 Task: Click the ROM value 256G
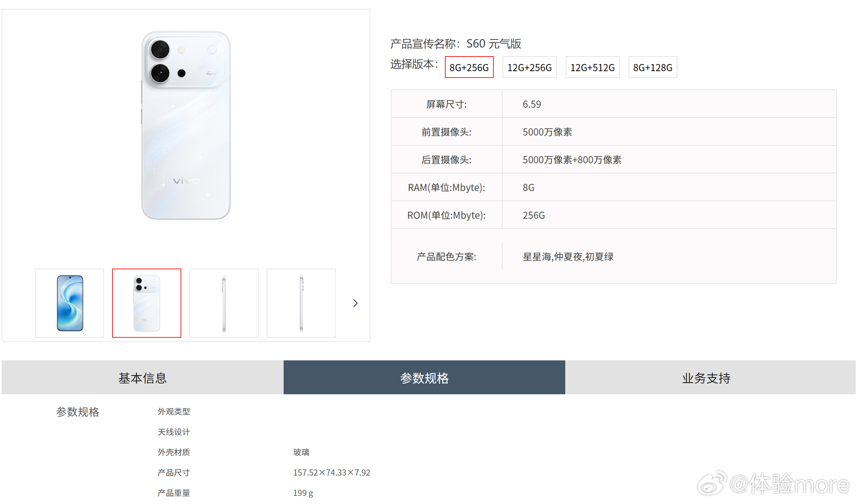(534, 215)
